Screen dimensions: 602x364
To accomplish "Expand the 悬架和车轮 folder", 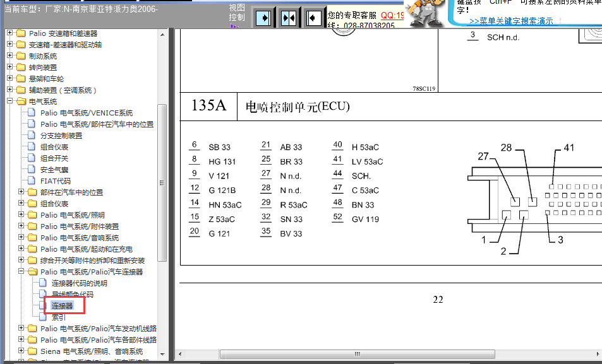I will 10,78.
